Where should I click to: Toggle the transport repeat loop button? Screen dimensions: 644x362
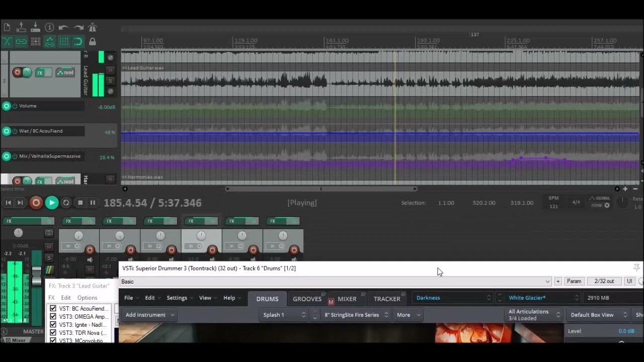point(66,203)
